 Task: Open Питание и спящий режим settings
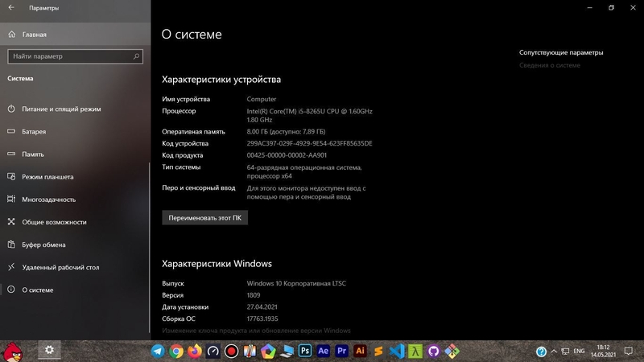tap(75, 109)
